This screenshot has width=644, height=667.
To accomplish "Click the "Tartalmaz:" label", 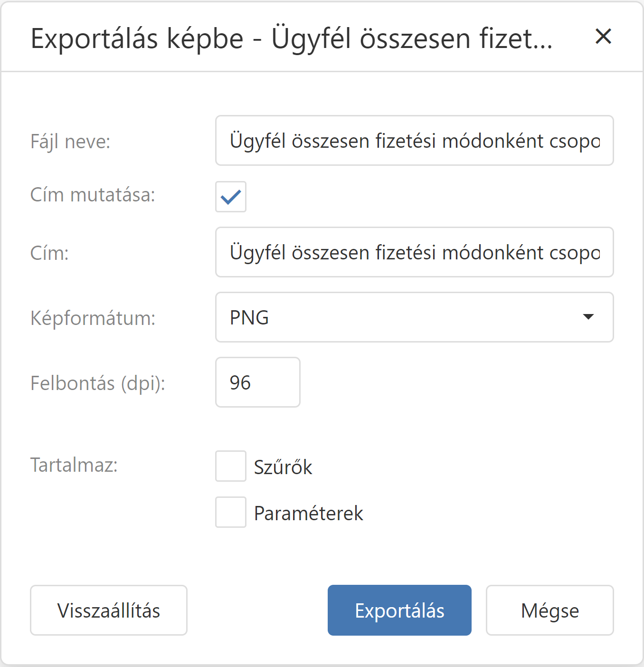I will point(74,465).
